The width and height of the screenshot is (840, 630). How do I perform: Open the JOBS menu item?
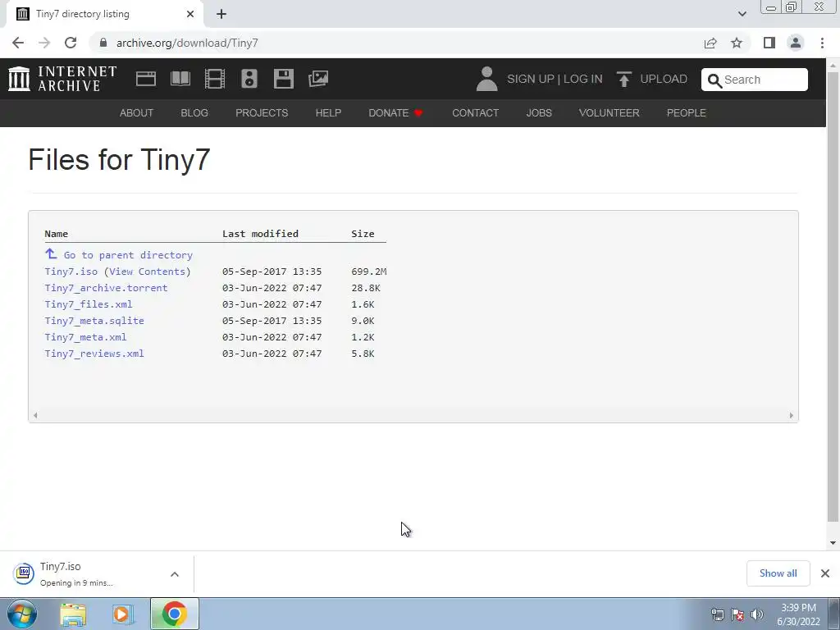[x=539, y=113]
